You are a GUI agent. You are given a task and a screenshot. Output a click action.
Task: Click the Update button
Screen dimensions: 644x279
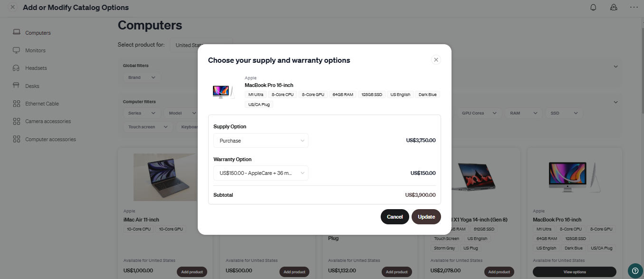(426, 217)
